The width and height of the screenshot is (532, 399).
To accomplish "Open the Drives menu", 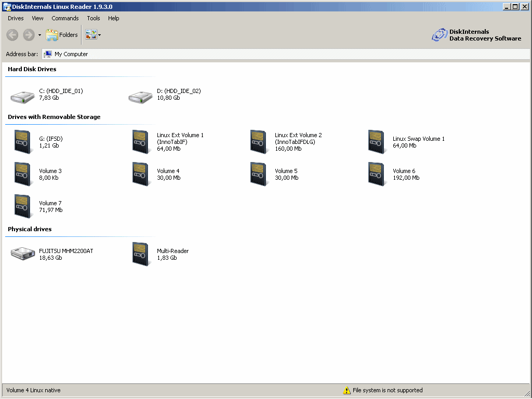I will [16, 18].
